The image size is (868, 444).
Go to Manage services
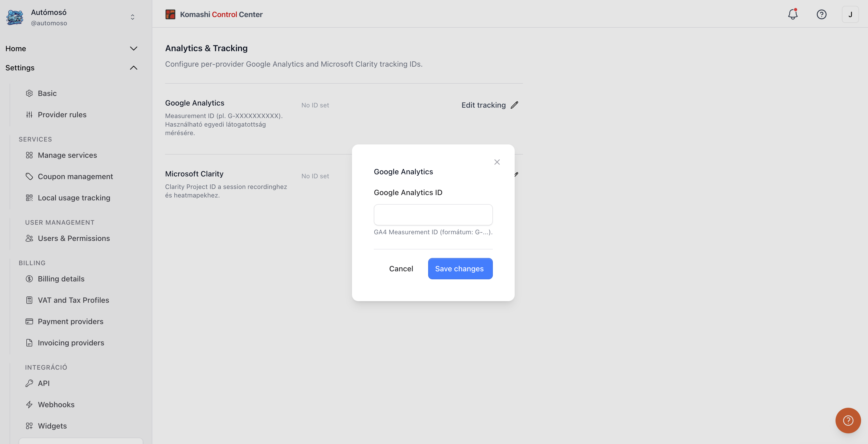pyautogui.click(x=67, y=155)
